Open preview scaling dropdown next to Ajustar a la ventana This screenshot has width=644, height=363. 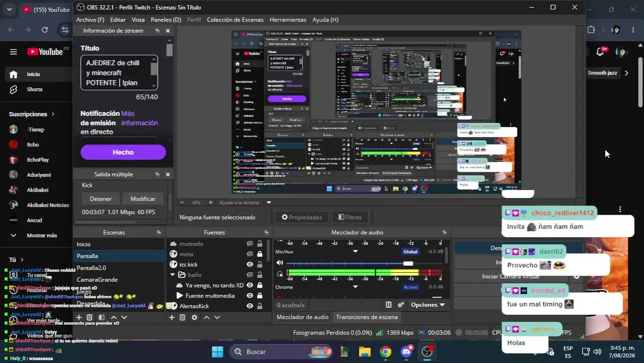point(269,202)
